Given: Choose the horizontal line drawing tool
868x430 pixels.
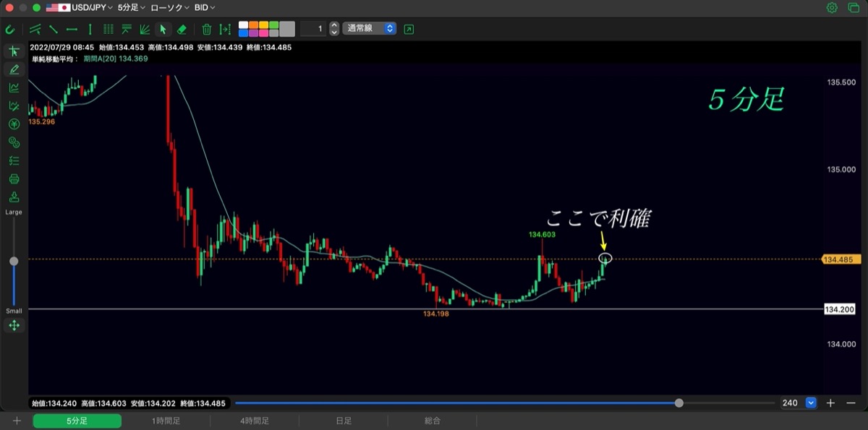Looking at the screenshot, I should (72, 30).
